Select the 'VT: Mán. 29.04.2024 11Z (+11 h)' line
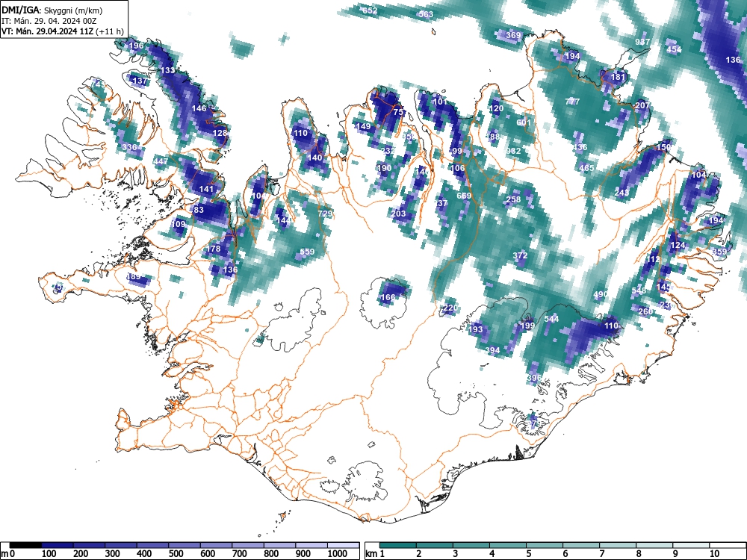The height and width of the screenshot is (560, 747). coord(63,31)
